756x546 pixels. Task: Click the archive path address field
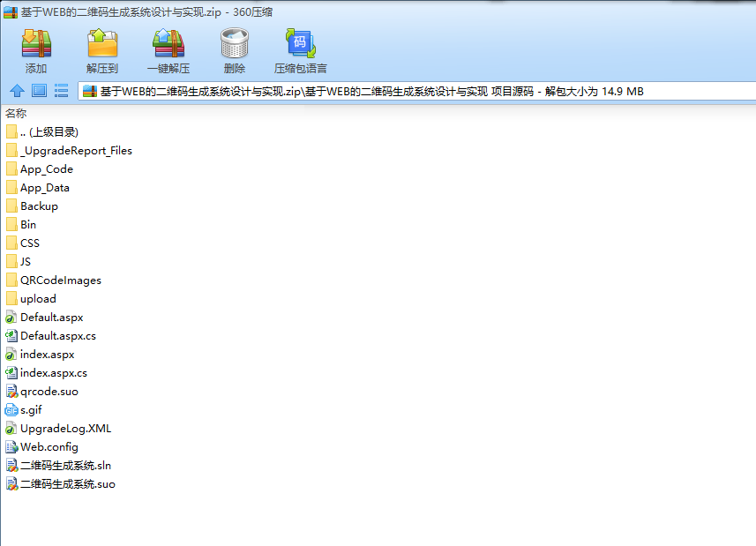[417, 91]
